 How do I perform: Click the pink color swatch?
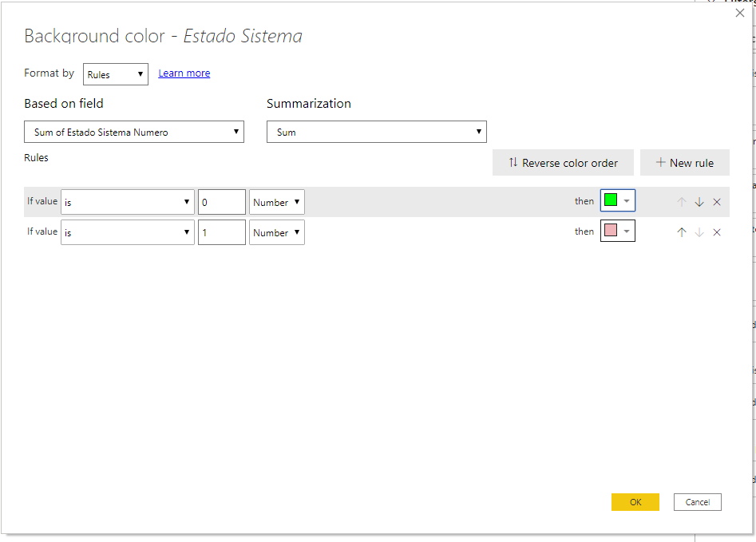(x=611, y=231)
